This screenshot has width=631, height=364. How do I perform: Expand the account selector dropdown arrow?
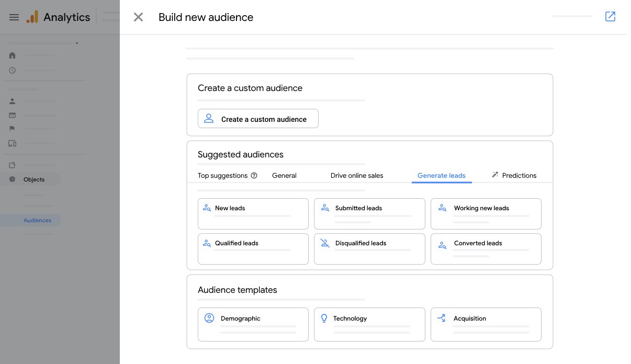coord(77,43)
